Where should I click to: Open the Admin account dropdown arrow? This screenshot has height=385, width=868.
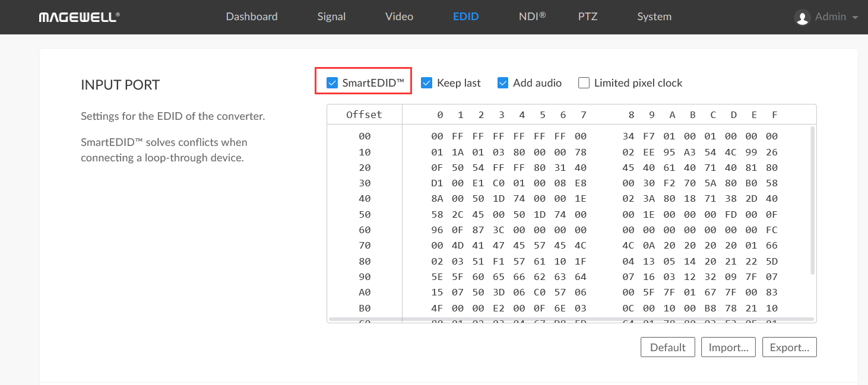855,18
